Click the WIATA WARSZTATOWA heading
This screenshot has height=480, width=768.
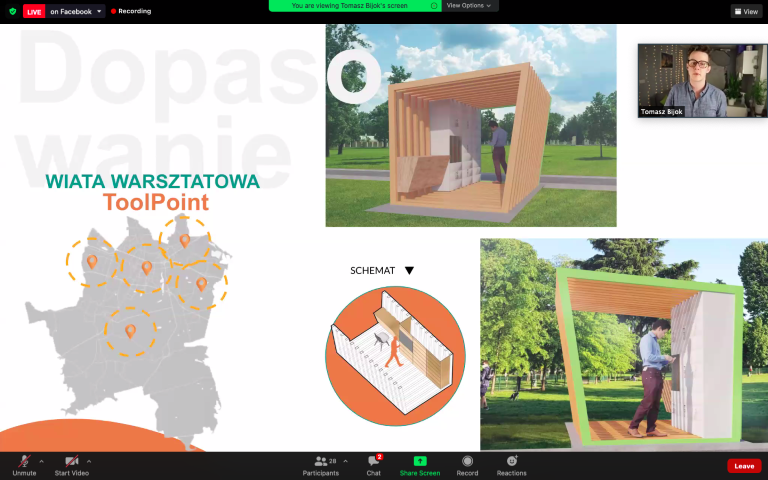152,181
